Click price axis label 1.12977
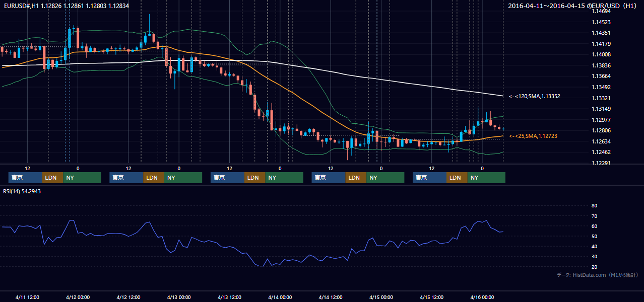The height and width of the screenshot is (302, 644). pyautogui.click(x=601, y=120)
